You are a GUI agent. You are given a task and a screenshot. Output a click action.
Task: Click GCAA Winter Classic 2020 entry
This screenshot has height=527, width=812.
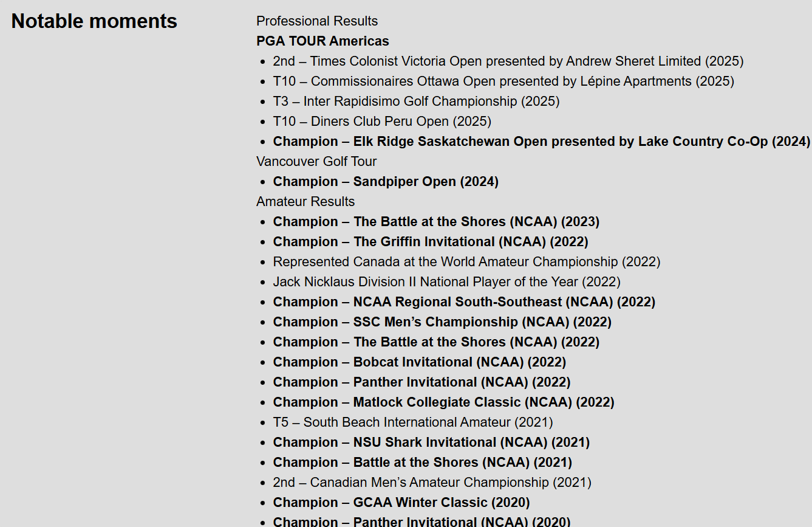point(401,503)
